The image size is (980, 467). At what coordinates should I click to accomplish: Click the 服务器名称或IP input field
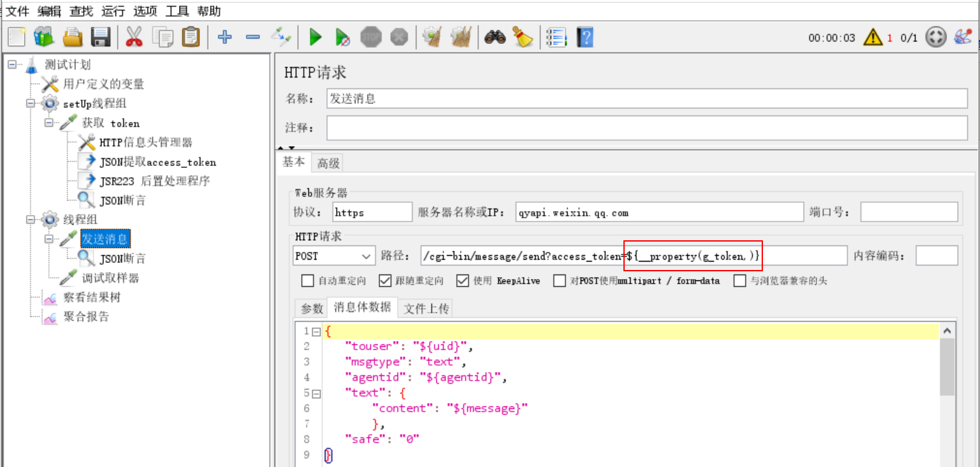[658, 212]
